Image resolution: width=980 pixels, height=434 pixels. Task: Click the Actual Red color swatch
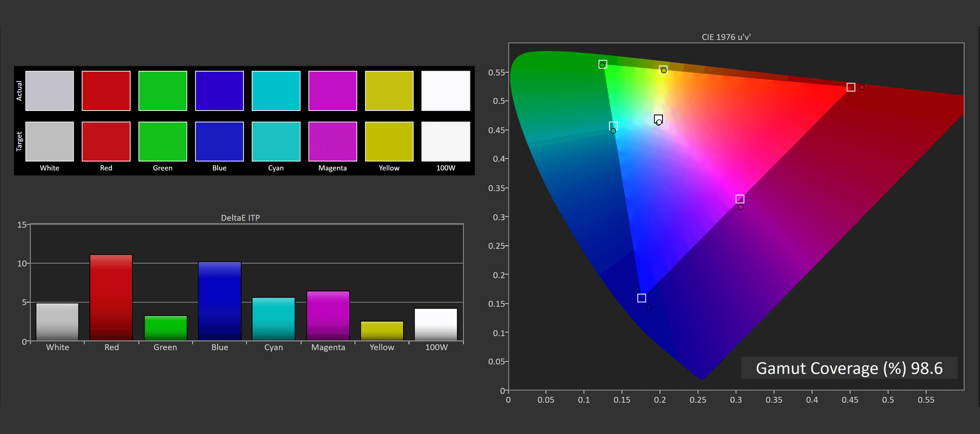click(x=106, y=91)
